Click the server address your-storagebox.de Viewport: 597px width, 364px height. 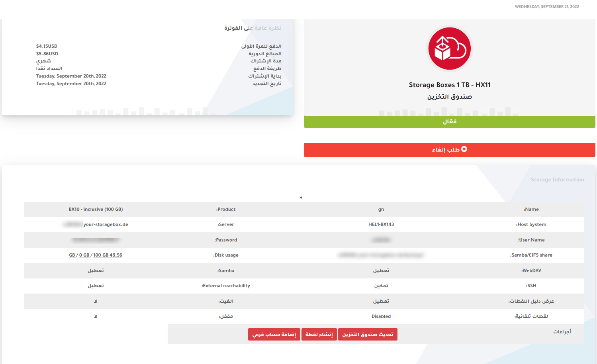coord(106,225)
